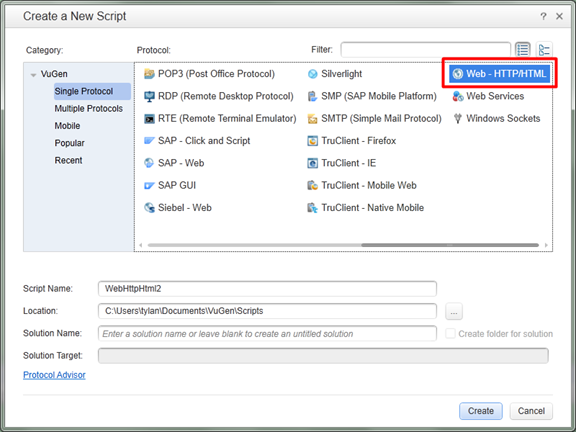Click the Solution Name field

pyautogui.click(x=267, y=334)
